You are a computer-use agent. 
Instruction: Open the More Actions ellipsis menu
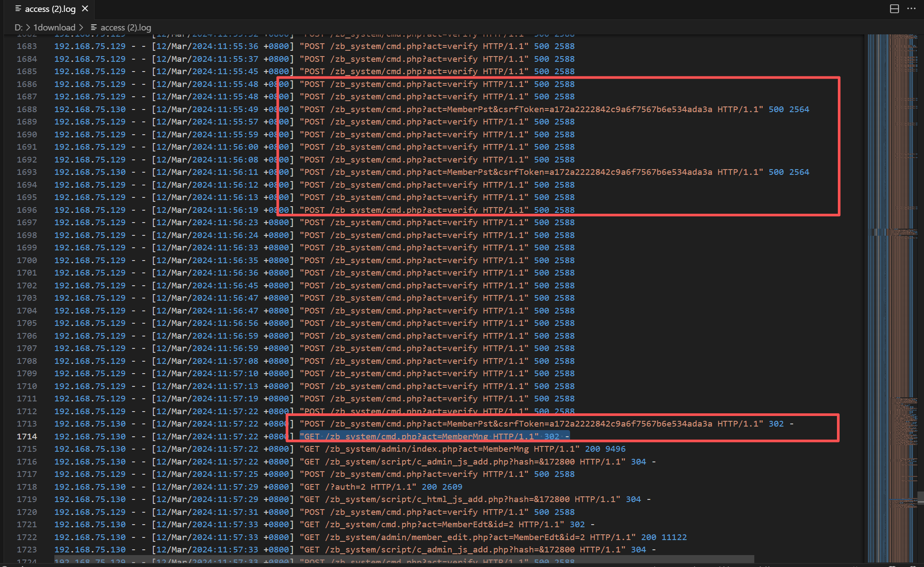[x=911, y=9]
